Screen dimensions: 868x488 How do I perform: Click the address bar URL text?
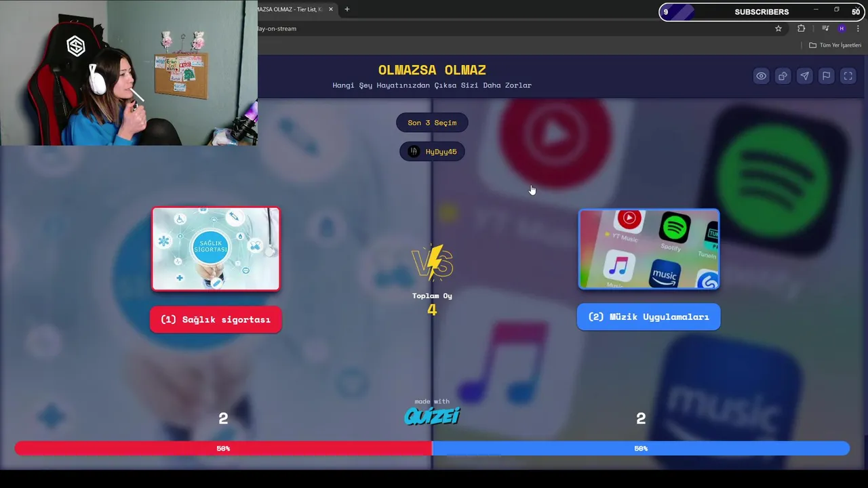pos(277,28)
